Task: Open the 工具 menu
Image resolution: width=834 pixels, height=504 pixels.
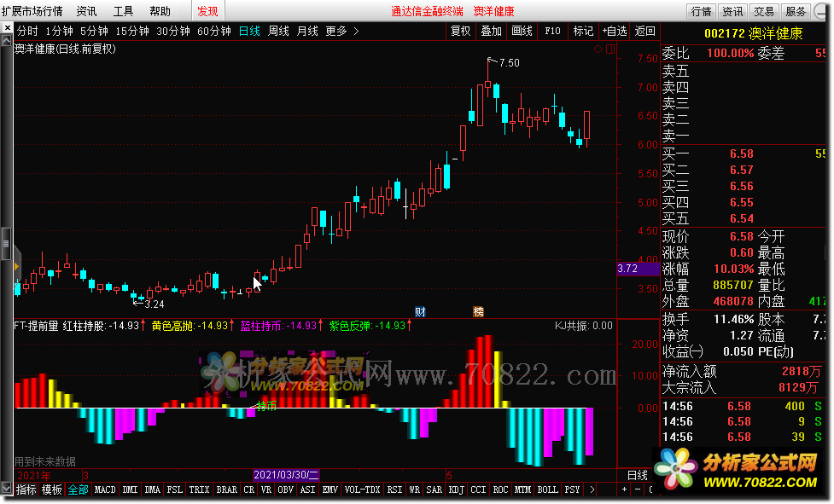Action: (x=123, y=11)
